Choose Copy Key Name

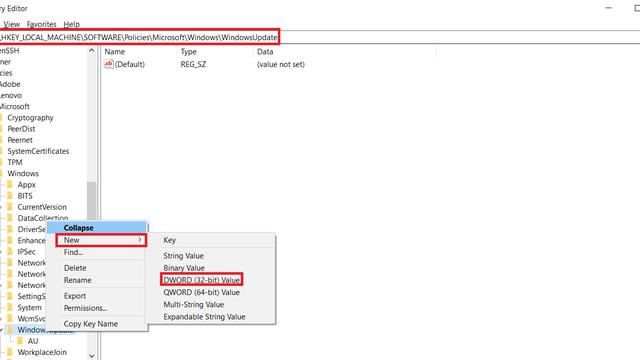click(x=91, y=324)
